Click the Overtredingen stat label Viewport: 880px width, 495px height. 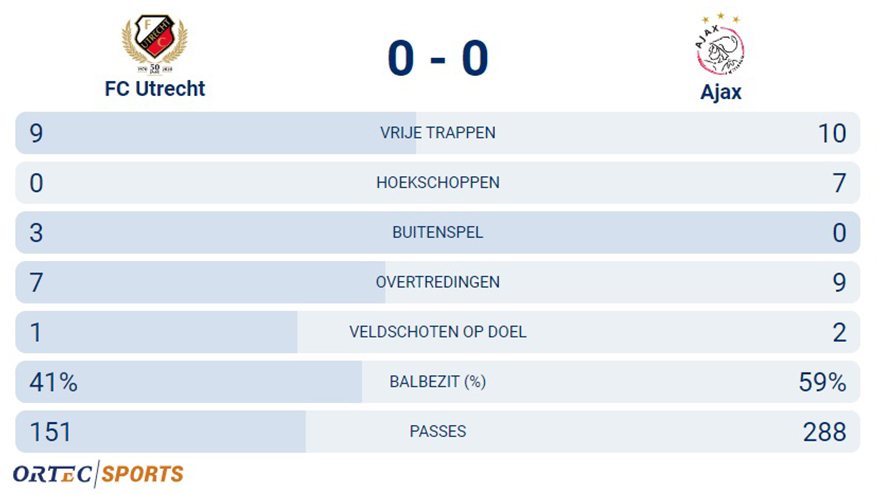(x=438, y=282)
